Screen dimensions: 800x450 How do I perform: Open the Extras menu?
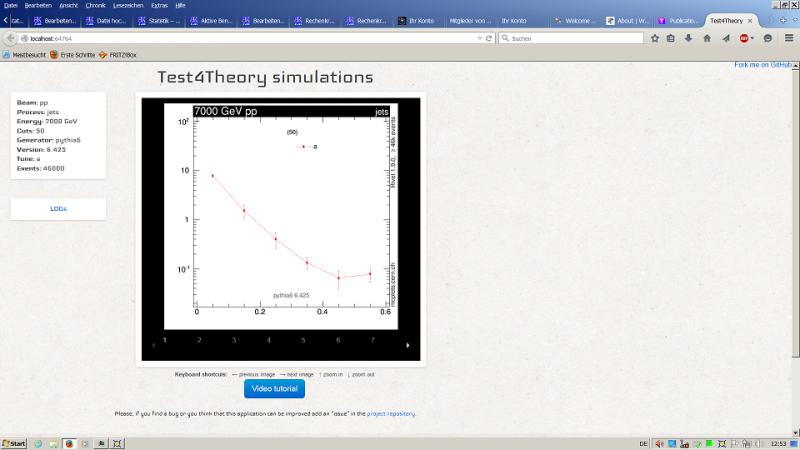coord(159,5)
